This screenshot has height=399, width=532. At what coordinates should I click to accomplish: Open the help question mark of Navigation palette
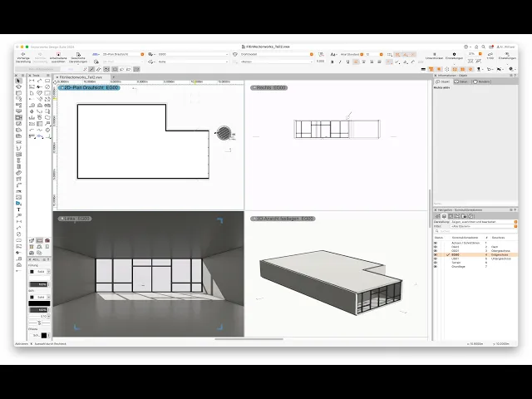coord(515,210)
